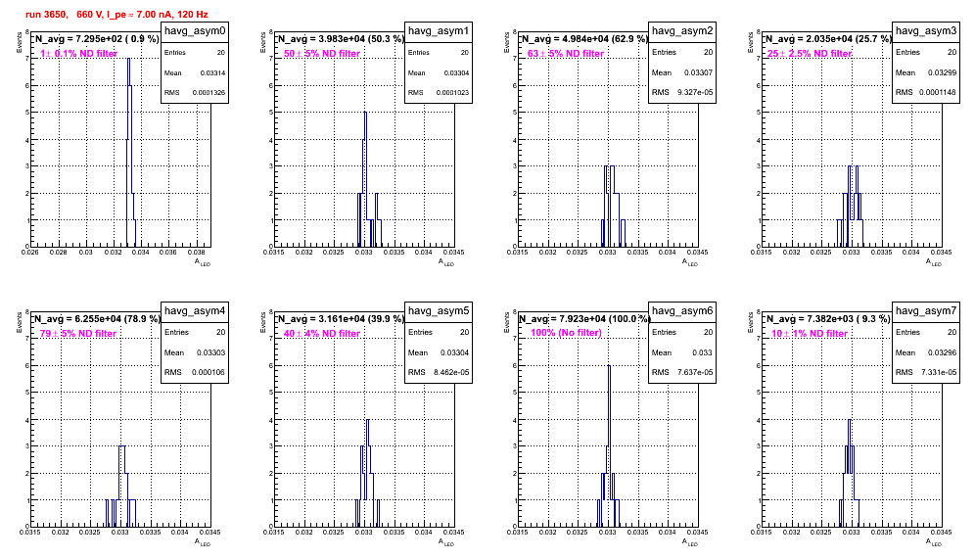Click the tall histogram peak in havg_asym6 plot

[609, 366]
